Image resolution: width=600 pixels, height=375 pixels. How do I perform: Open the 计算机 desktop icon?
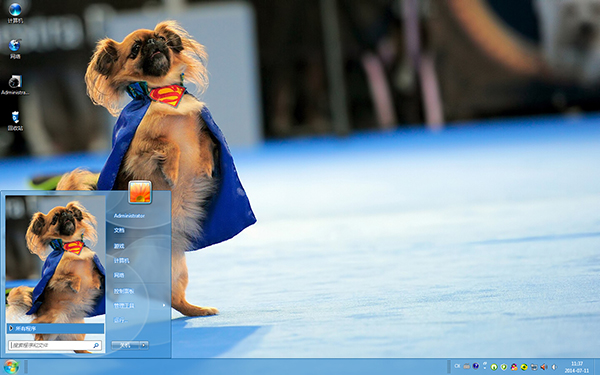[x=15, y=12]
